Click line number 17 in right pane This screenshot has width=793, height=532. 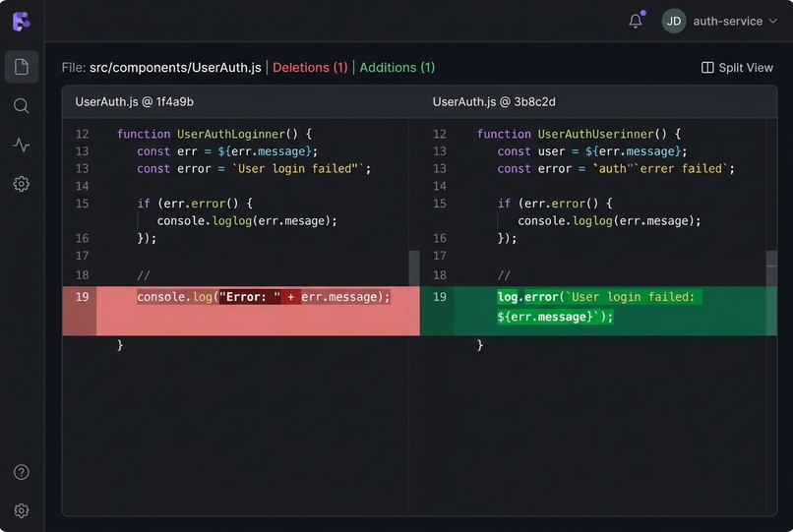(440, 256)
